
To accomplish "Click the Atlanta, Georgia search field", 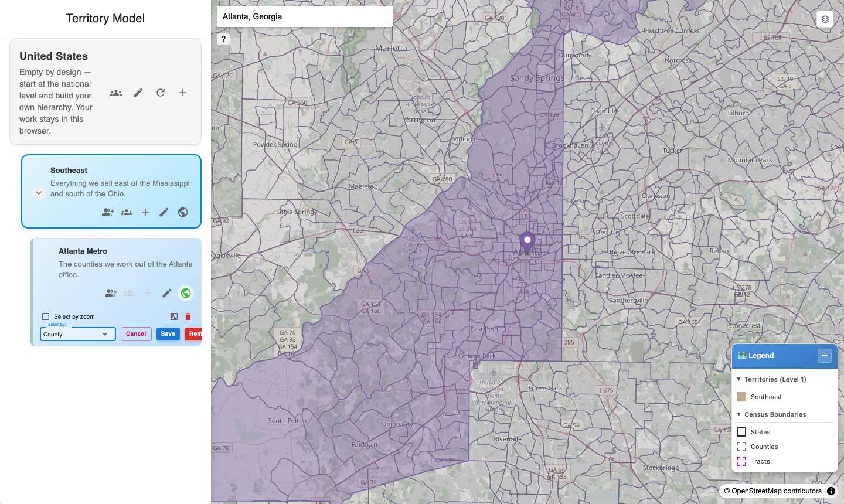I will tap(305, 16).
